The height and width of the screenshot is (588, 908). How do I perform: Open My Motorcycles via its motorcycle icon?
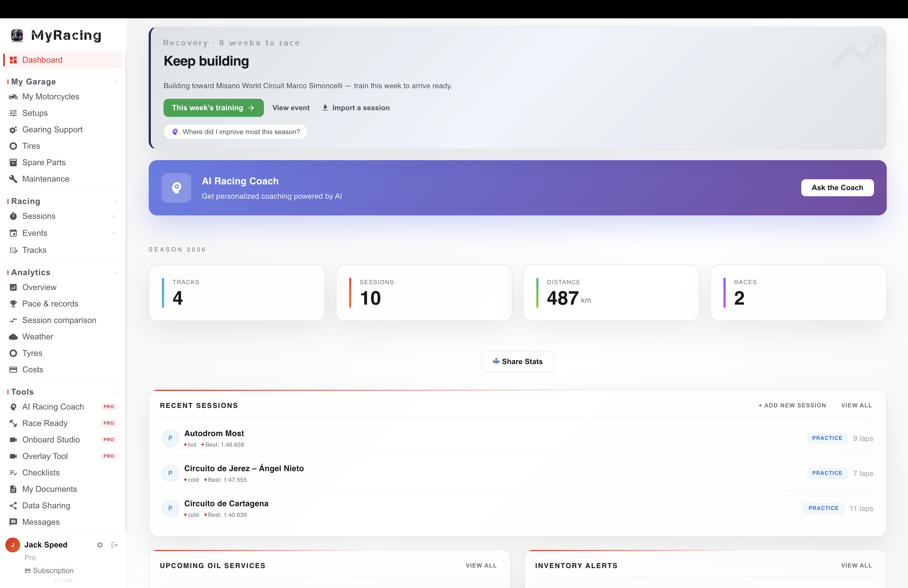[x=13, y=96]
